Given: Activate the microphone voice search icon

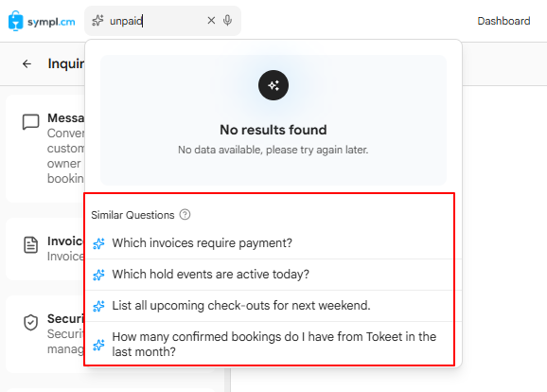Looking at the screenshot, I should 227,21.
